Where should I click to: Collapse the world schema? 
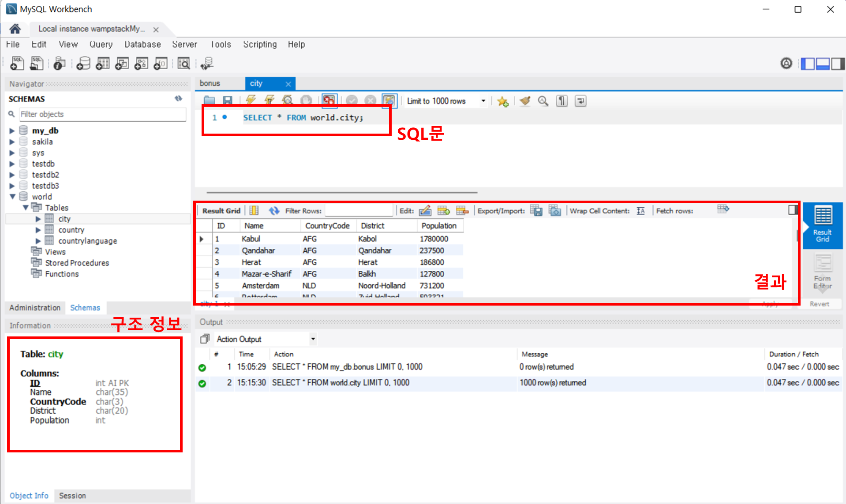[x=12, y=197]
